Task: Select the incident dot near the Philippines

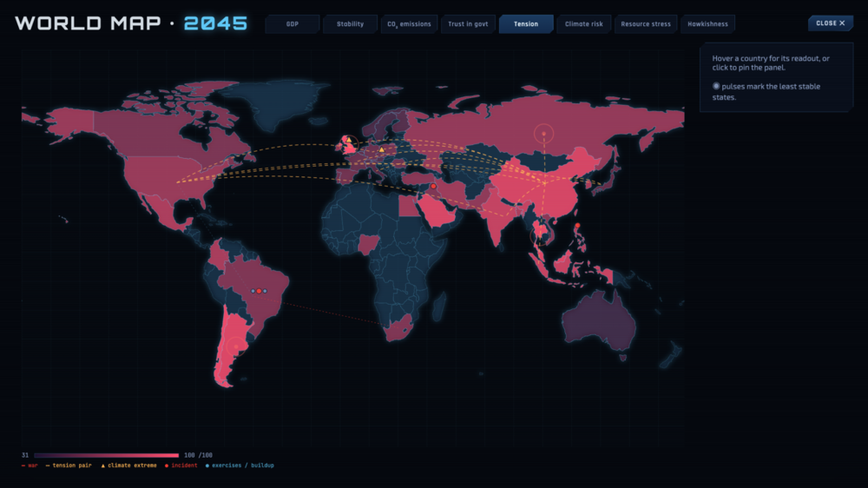Action: click(x=577, y=226)
